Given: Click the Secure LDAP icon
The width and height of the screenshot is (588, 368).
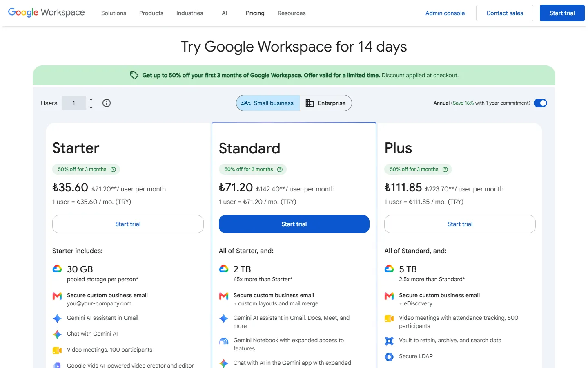Looking at the screenshot, I should click(x=389, y=357).
